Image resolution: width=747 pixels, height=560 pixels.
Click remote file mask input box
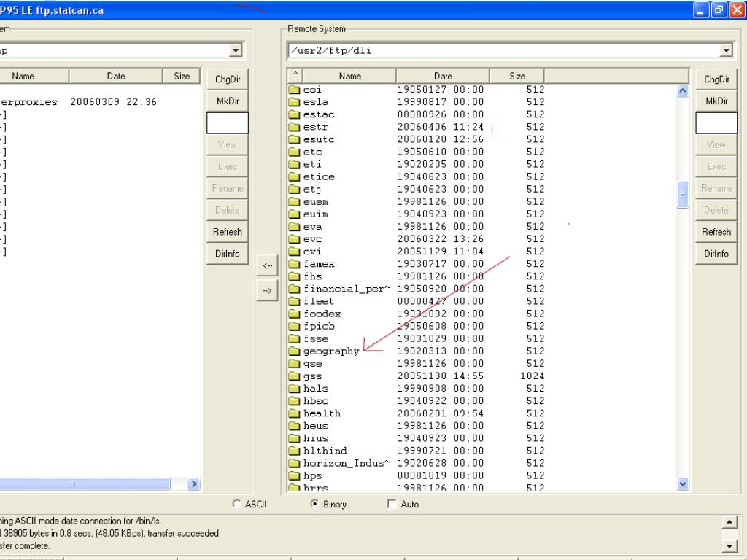click(716, 122)
